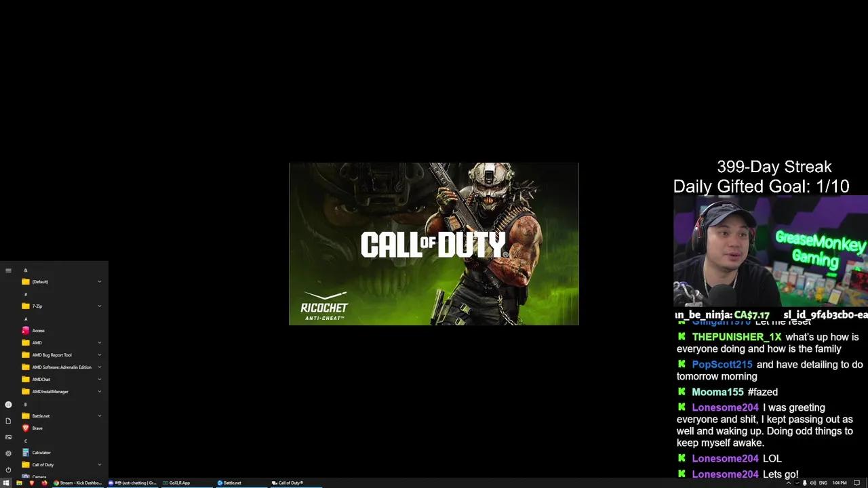This screenshot has width=868, height=488.
Task: Click the streamer webcam overlay
Action: (770, 251)
